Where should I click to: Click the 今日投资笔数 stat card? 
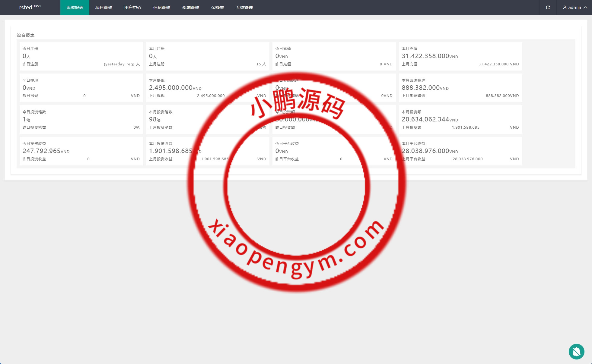tap(81, 120)
